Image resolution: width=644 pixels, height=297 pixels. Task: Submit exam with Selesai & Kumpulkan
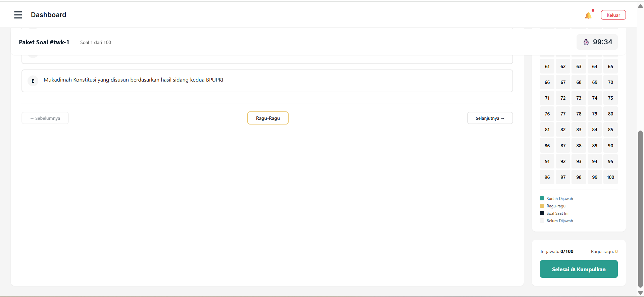tap(579, 269)
